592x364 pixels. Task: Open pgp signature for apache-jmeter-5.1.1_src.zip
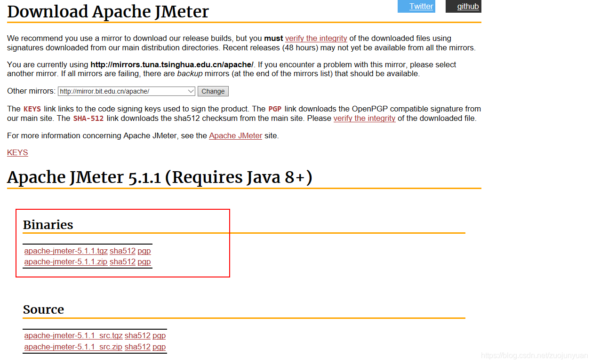[x=159, y=347]
